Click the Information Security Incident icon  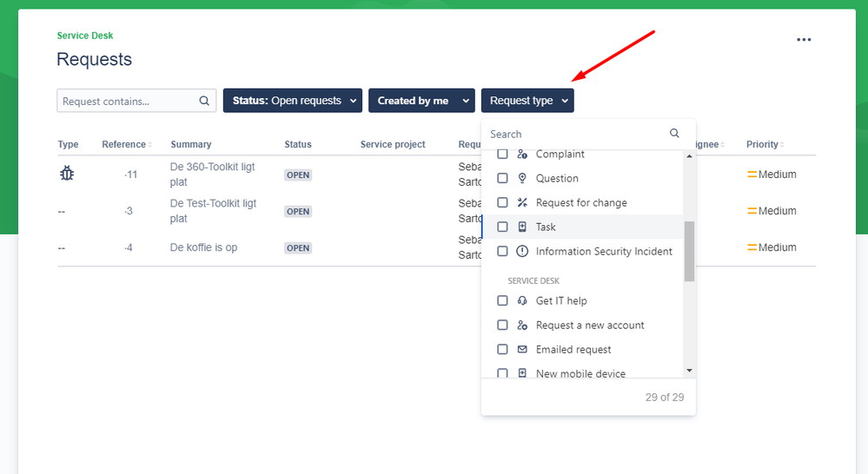522,251
